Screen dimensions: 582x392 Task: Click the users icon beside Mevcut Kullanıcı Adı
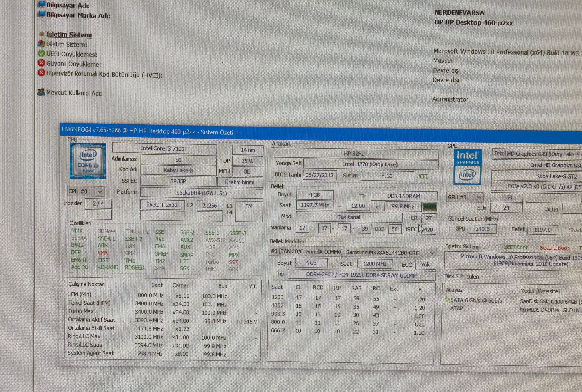pos(41,92)
